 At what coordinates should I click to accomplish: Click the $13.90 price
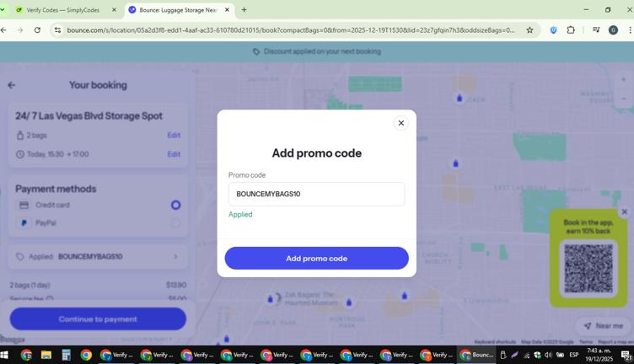[x=176, y=286]
